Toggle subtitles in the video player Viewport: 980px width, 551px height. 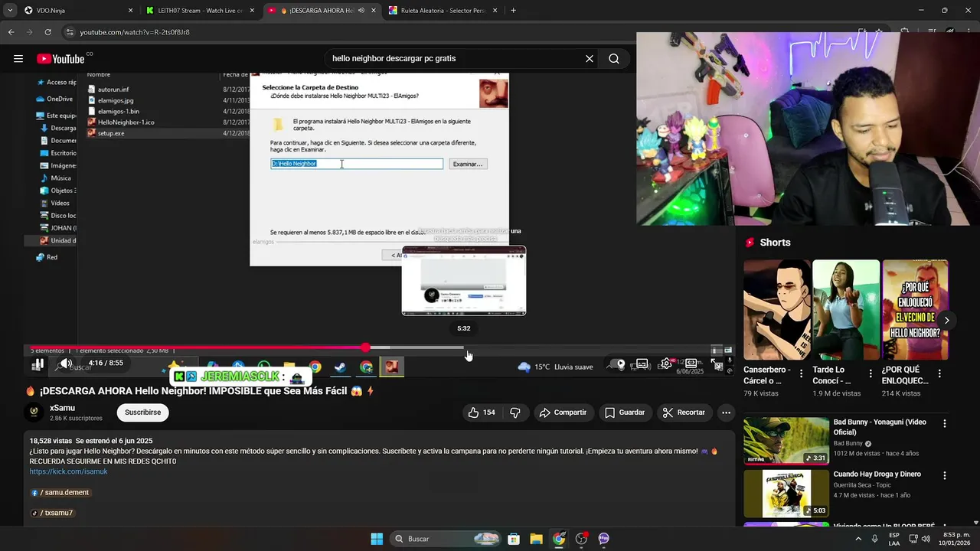coord(642,364)
